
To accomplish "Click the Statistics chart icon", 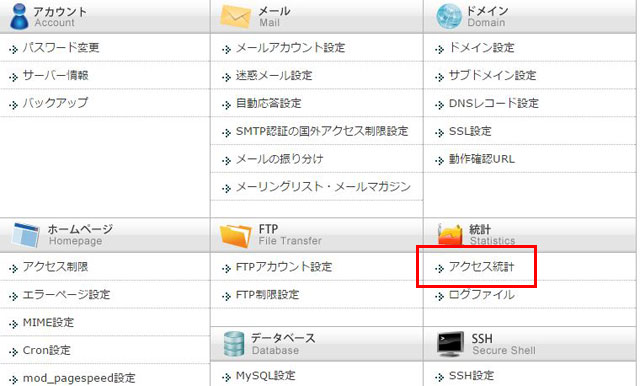I will point(450,234).
